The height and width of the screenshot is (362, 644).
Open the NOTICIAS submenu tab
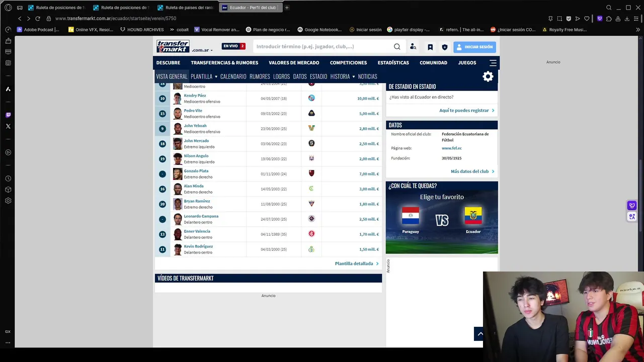tap(367, 76)
